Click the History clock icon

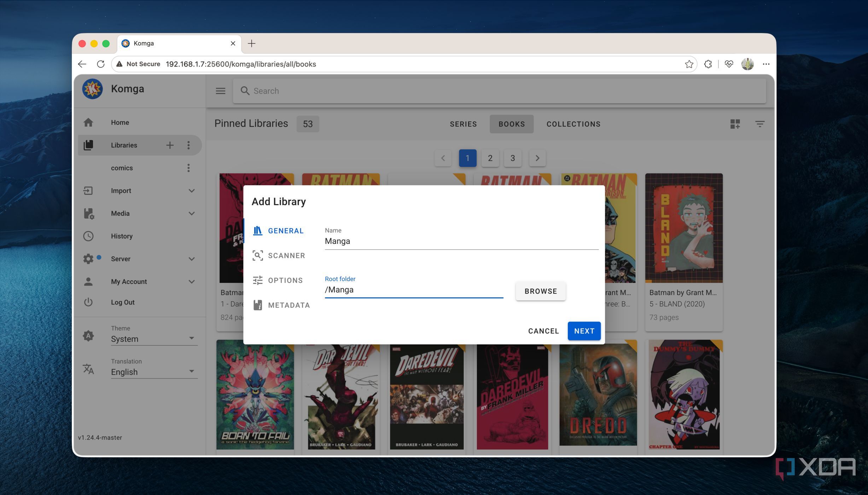pos(88,236)
